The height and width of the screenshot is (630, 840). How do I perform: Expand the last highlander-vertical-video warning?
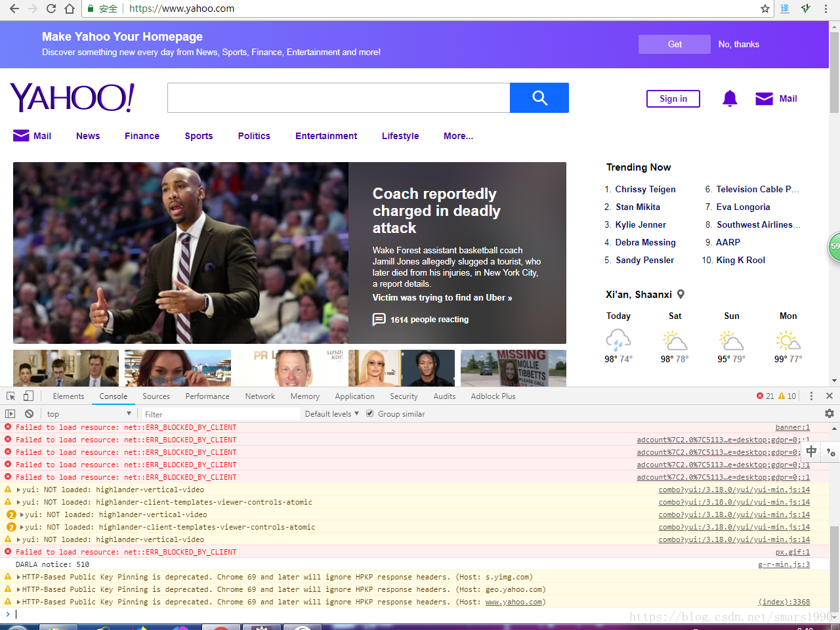click(x=18, y=539)
